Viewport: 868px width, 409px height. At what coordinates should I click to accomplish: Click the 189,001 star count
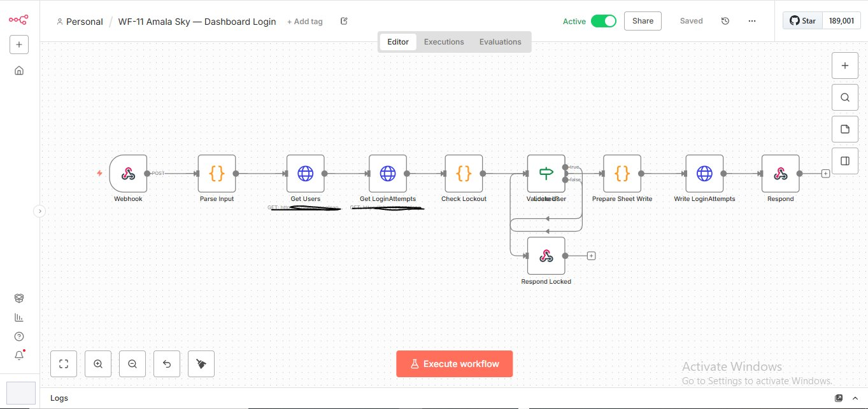(840, 21)
